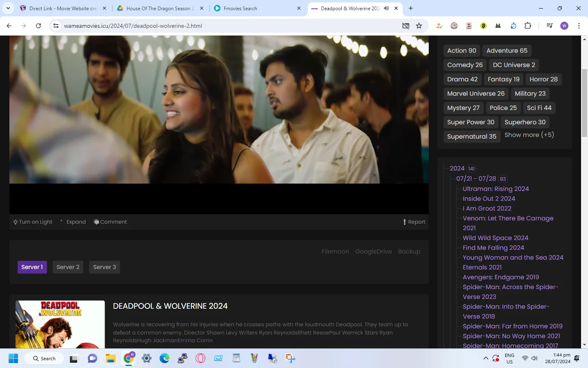The image size is (588, 368).
Task: Open Avengers: Endgame 2019 link
Action: coord(501,277)
